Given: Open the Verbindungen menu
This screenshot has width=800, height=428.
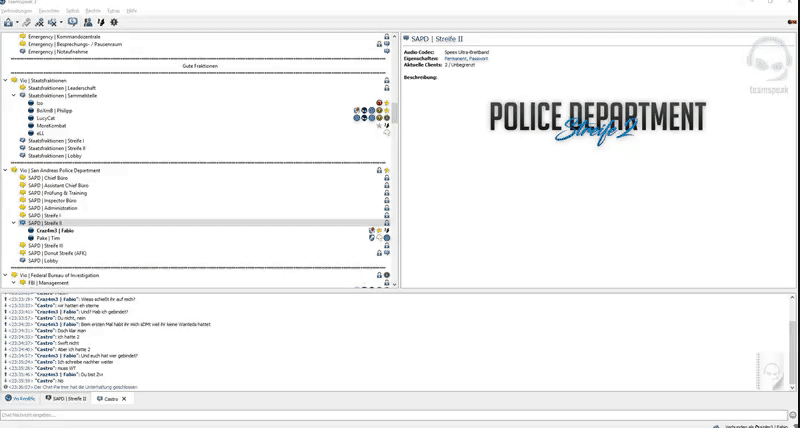Looking at the screenshot, I should point(16,11).
